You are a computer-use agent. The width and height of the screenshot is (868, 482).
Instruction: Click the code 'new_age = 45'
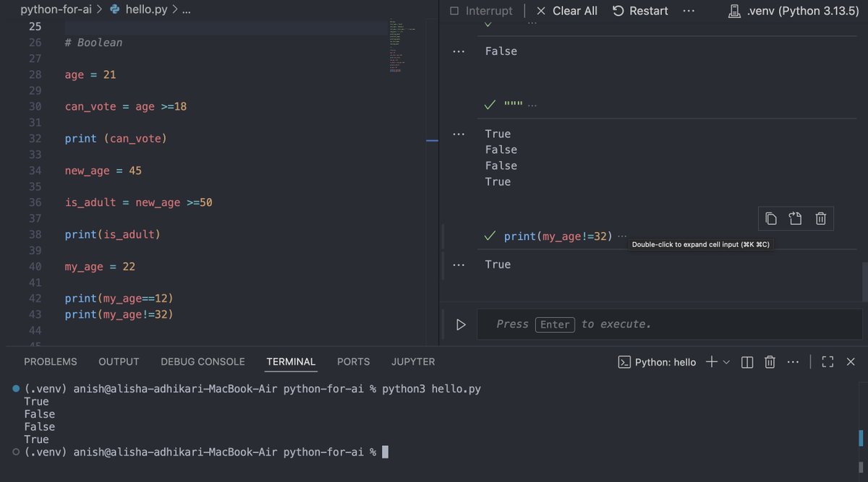[103, 171]
